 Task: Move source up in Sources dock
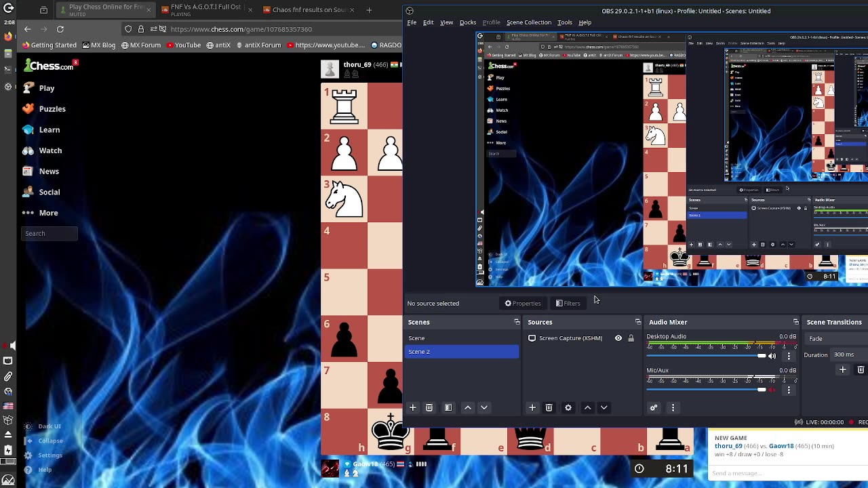[x=588, y=407]
